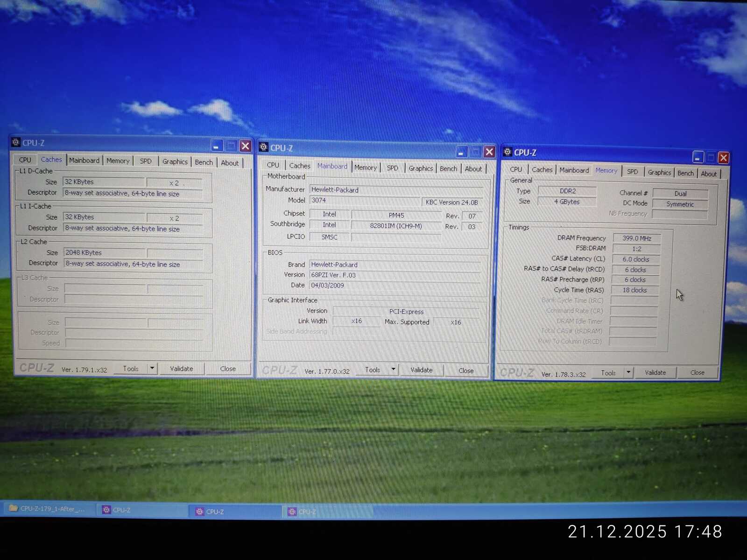Screen dimensions: 747x560
Task: Open the Mainboard tab in the version 1.79.1 window
Action: [x=85, y=161]
